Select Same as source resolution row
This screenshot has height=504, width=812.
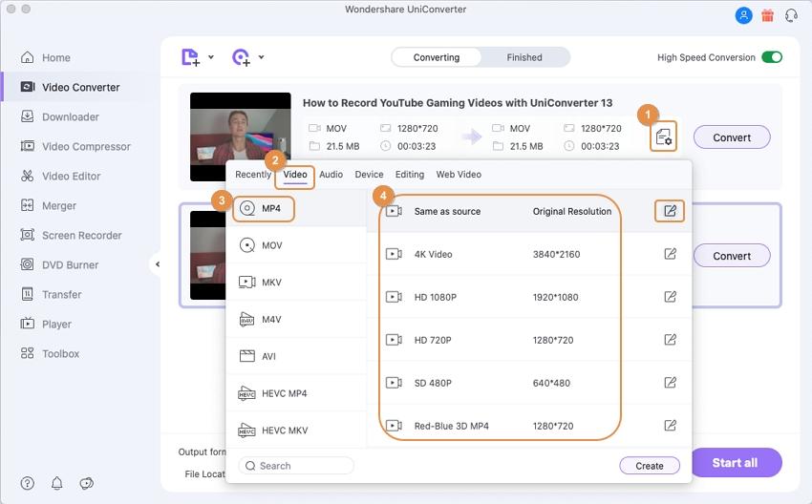529,211
